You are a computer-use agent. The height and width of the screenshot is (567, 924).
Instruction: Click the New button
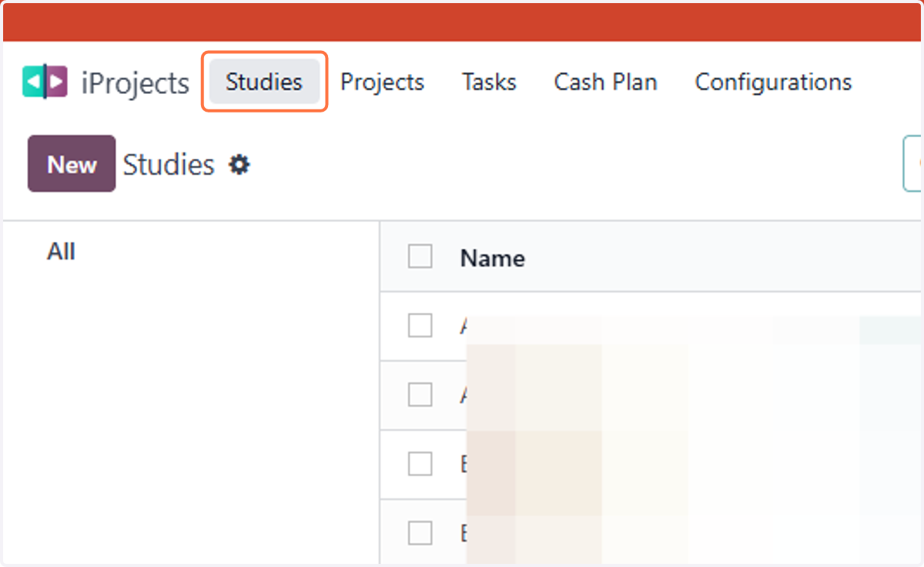(x=72, y=164)
